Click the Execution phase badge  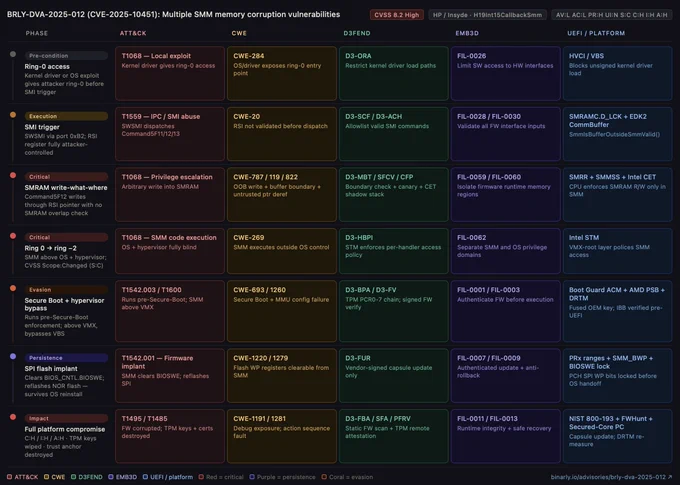(x=66, y=116)
